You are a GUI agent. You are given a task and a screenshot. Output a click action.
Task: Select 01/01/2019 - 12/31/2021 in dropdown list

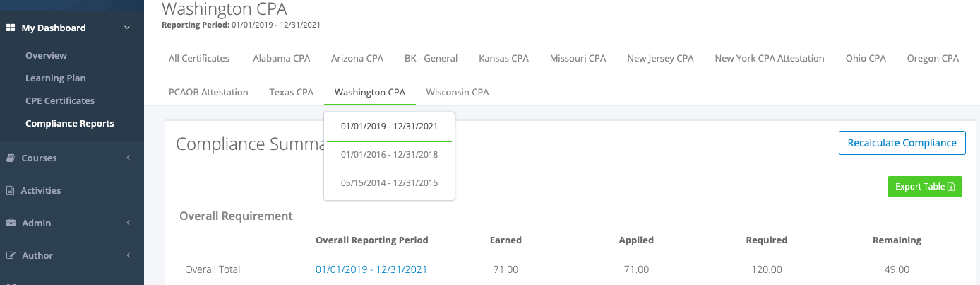[389, 127]
